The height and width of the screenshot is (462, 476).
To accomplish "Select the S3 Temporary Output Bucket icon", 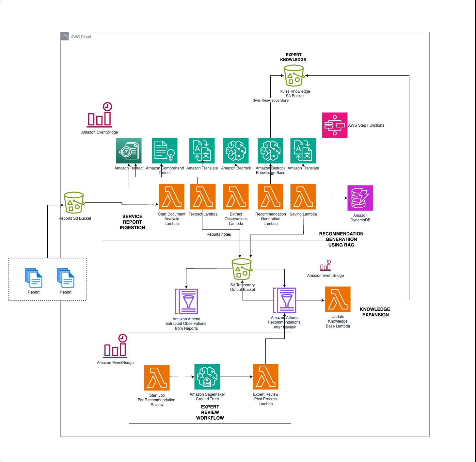I will click(x=241, y=269).
